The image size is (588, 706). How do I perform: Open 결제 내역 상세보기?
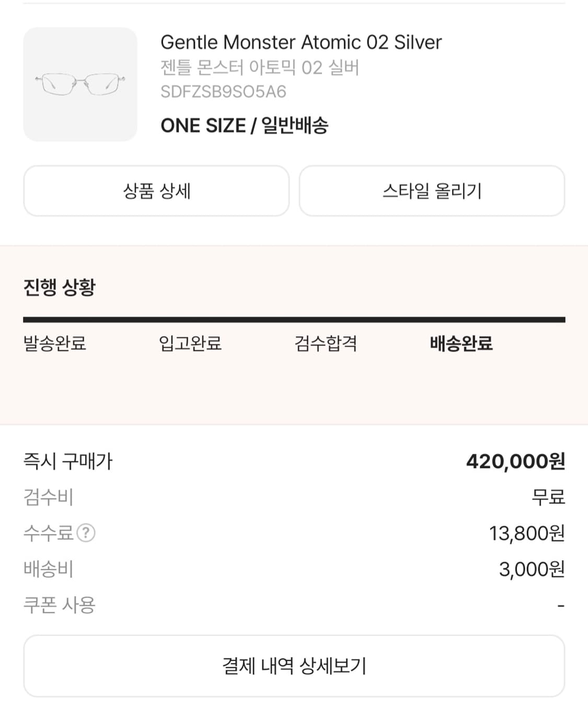[294, 666]
